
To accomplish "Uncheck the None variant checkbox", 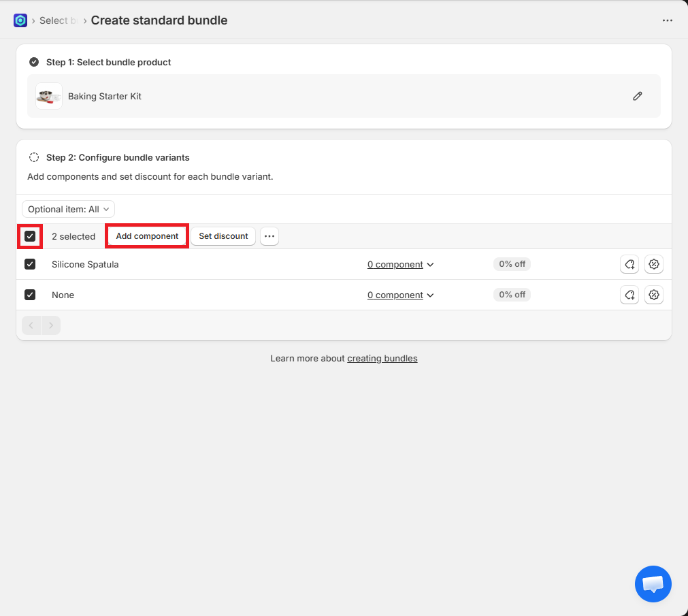I will point(30,295).
